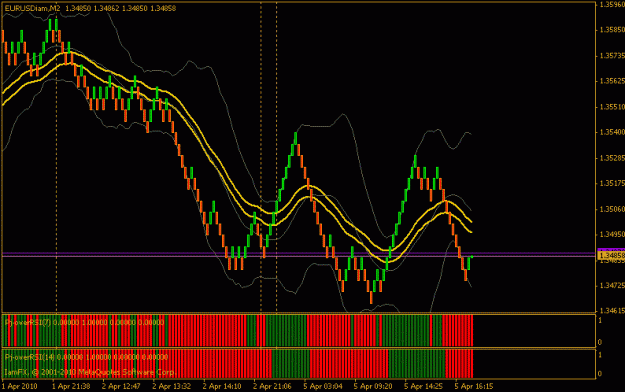Click the 1.34725 price axis label
Screen dimensions: 625x392
(612, 286)
